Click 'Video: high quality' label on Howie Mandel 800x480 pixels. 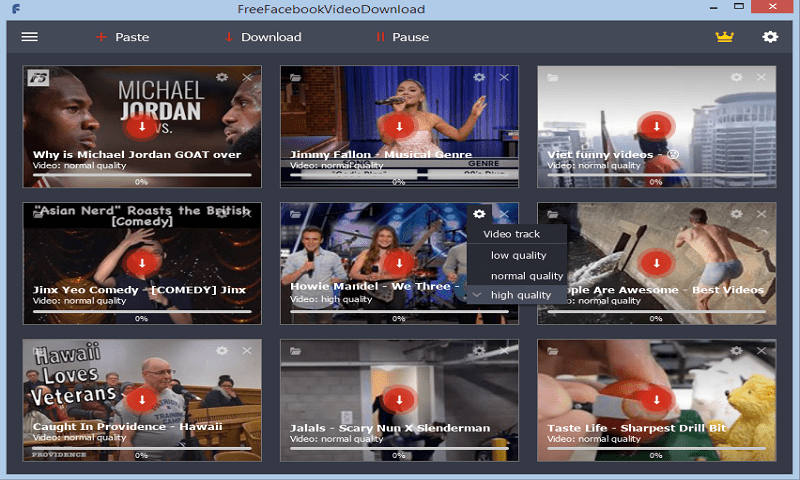[331, 299]
